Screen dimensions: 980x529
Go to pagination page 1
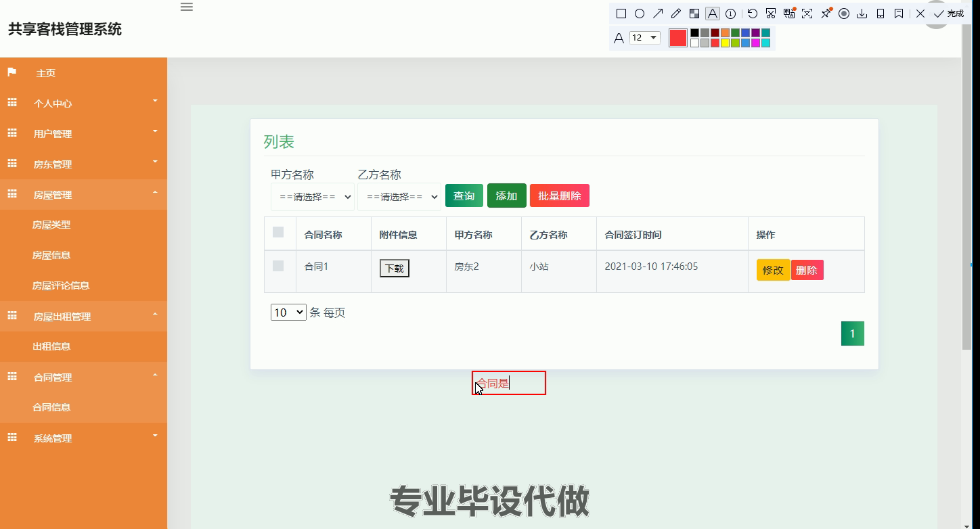[853, 333]
